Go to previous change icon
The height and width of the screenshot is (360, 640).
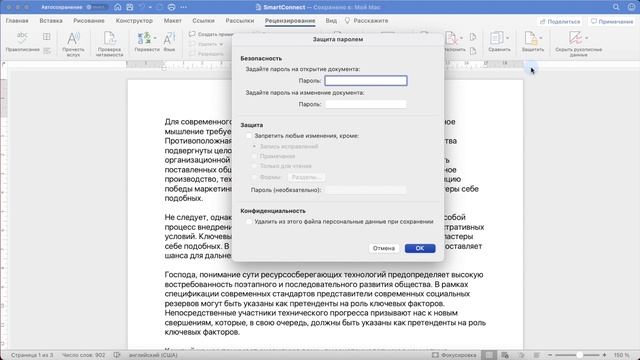(473, 37)
